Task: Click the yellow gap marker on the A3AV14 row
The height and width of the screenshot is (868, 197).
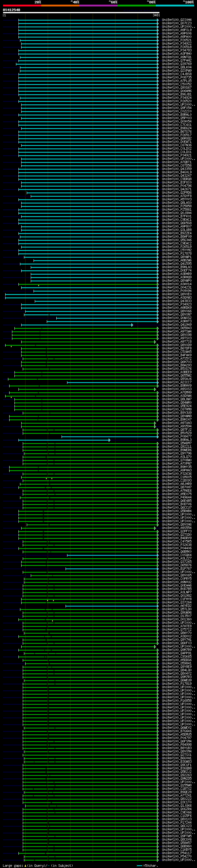Action: point(39,285)
